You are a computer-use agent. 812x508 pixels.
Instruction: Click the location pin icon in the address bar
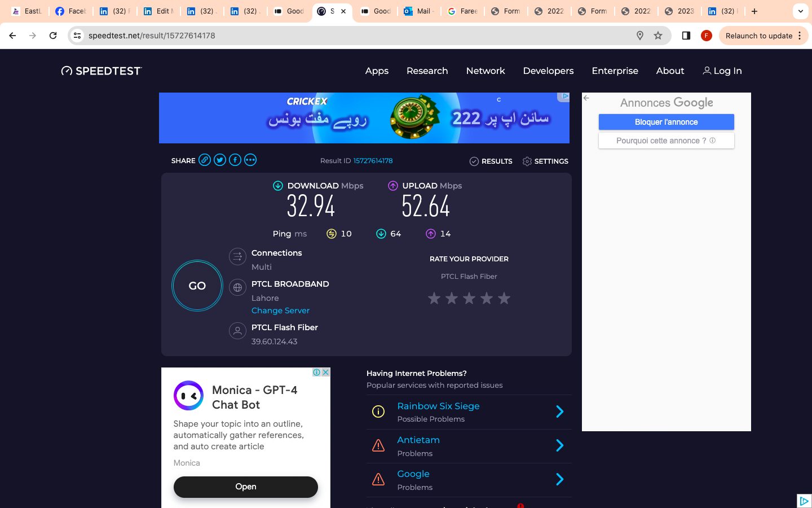tap(640, 36)
